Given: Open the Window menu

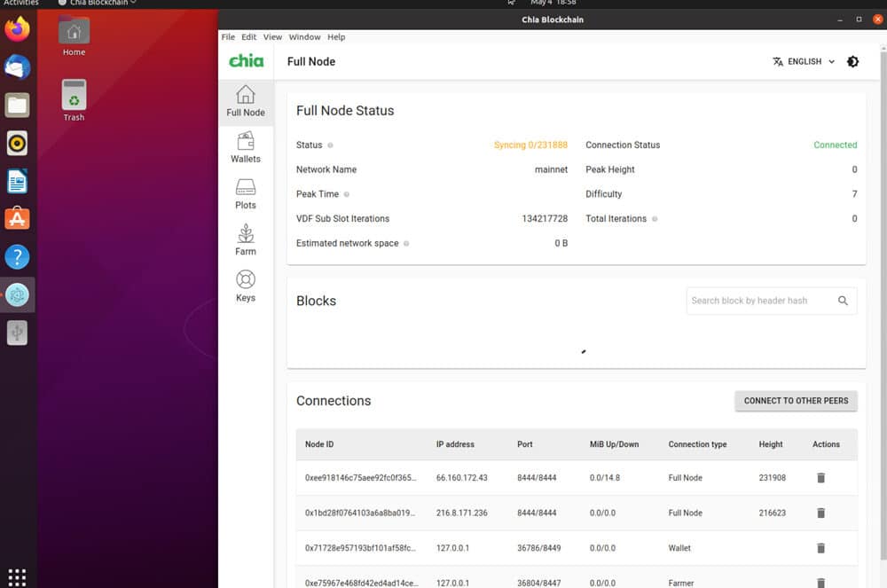Looking at the screenshot, I should pos(304,36).
